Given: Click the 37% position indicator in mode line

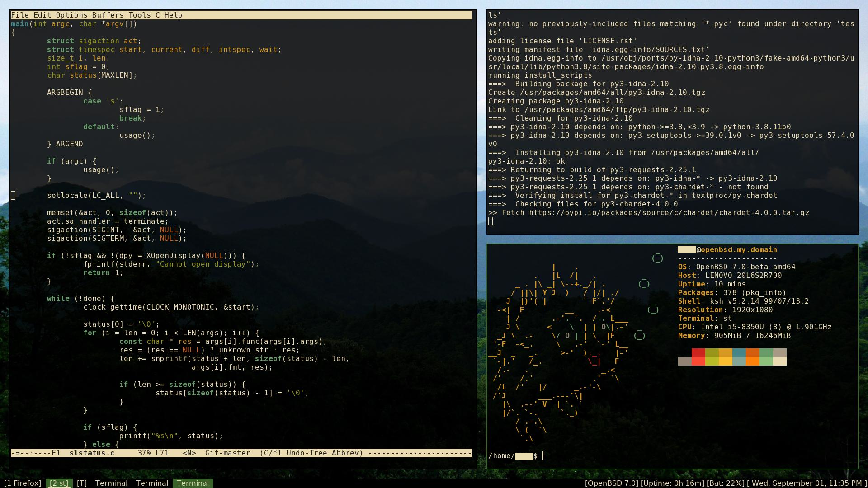Looking at the screenshot, I should click(x=144, y=453).
